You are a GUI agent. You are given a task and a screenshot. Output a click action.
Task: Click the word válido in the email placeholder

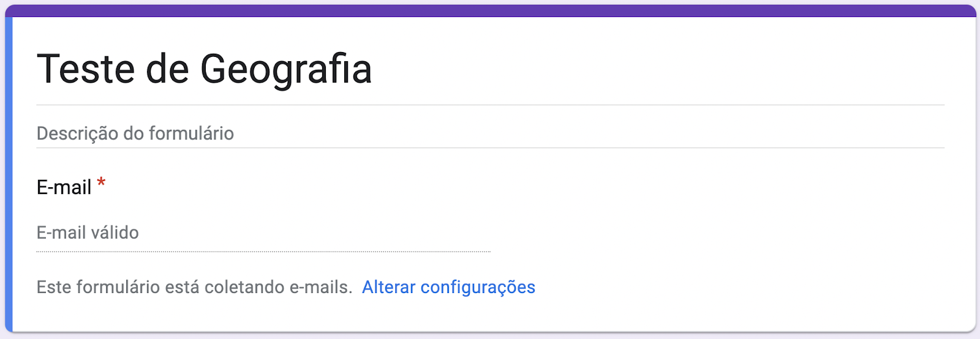coord(115,233)
